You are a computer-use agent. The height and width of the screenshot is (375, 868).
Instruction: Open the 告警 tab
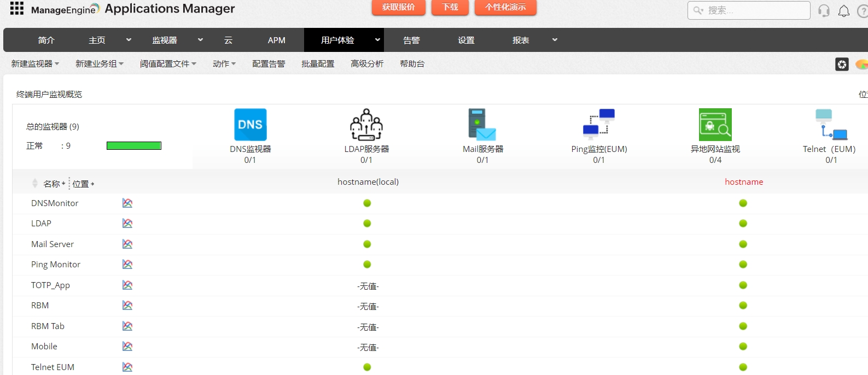click(x=411, y=40)
